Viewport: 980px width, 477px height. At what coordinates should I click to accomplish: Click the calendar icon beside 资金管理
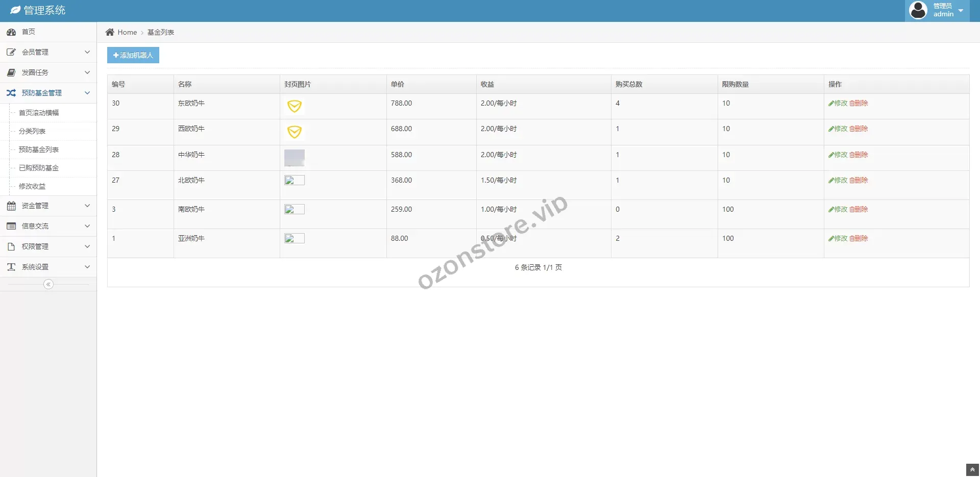(x=11, y=206)
